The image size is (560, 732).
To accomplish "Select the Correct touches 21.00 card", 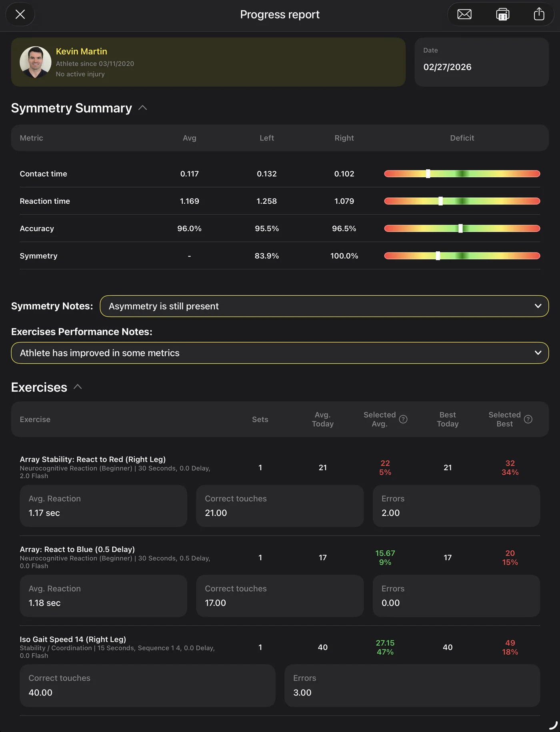I will coord(280,506).
